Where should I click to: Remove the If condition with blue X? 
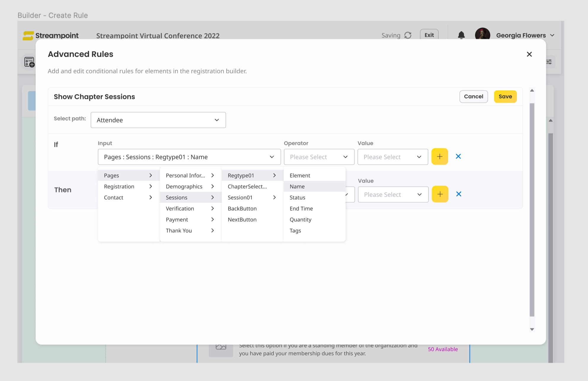[458, 156]
